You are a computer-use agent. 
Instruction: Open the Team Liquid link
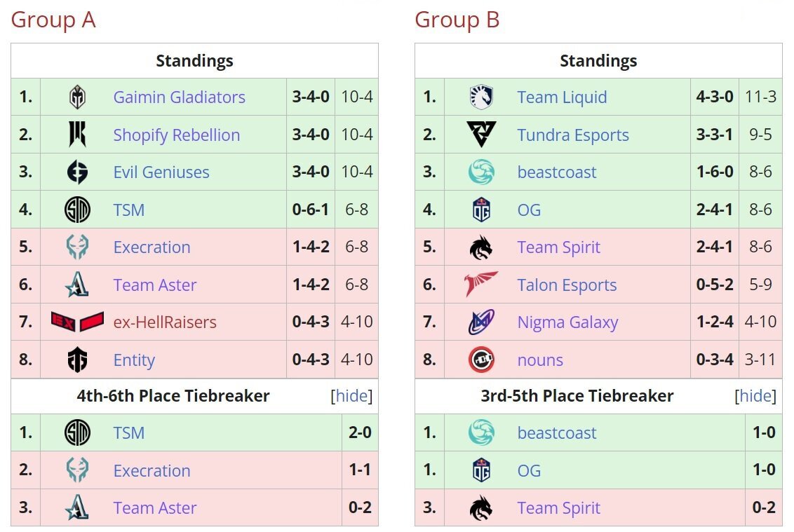[562, 97]
